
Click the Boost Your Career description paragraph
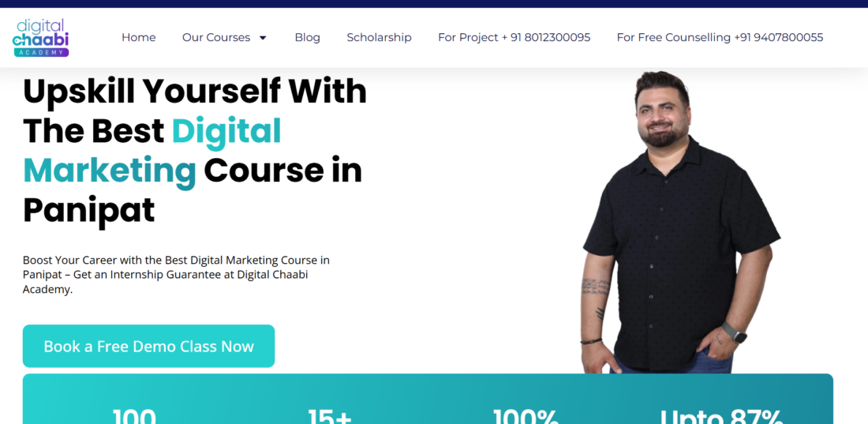[176, 274]
